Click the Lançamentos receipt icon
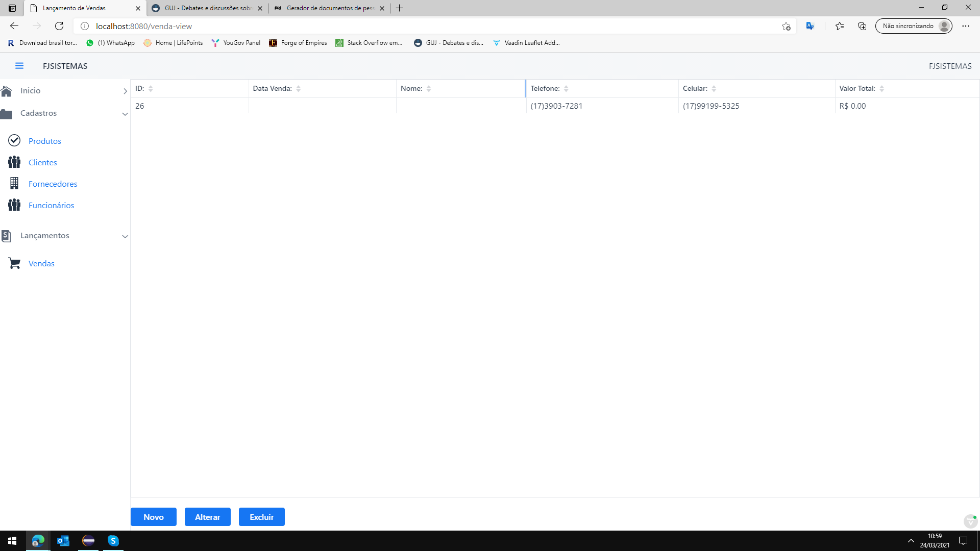980x551 pixels. [x=7, y=236]
